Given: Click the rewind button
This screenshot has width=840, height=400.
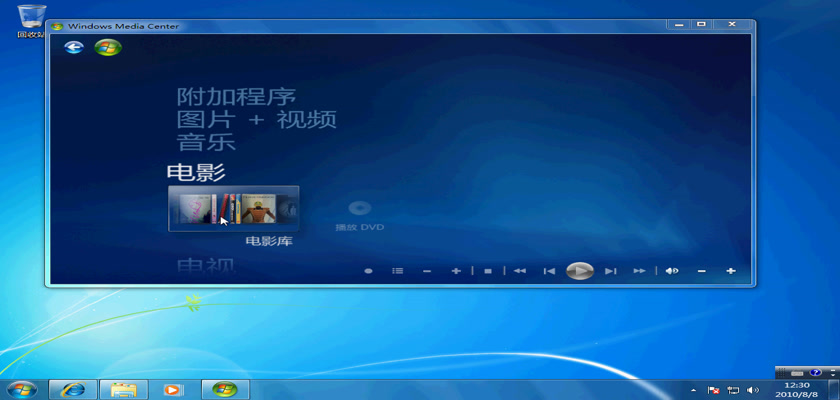Looking at the screenshot, I should coord(519,271).
